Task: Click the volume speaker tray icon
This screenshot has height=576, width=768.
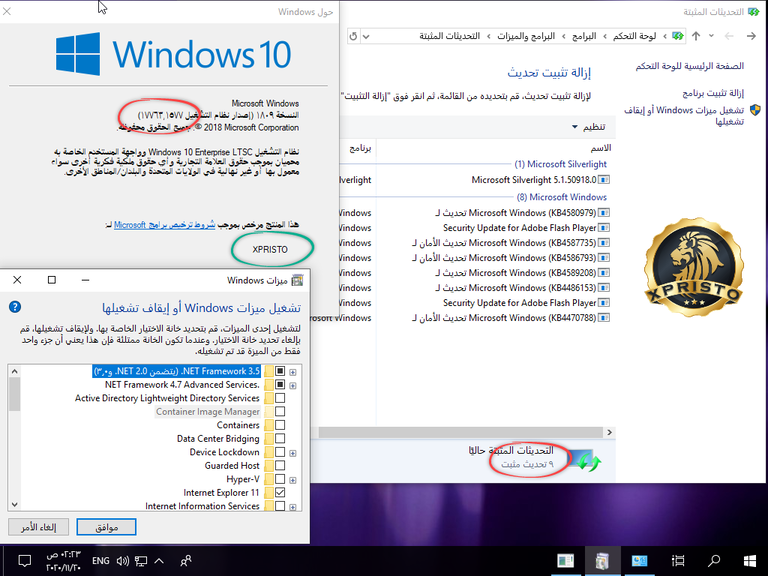Action: pos(122,561)
